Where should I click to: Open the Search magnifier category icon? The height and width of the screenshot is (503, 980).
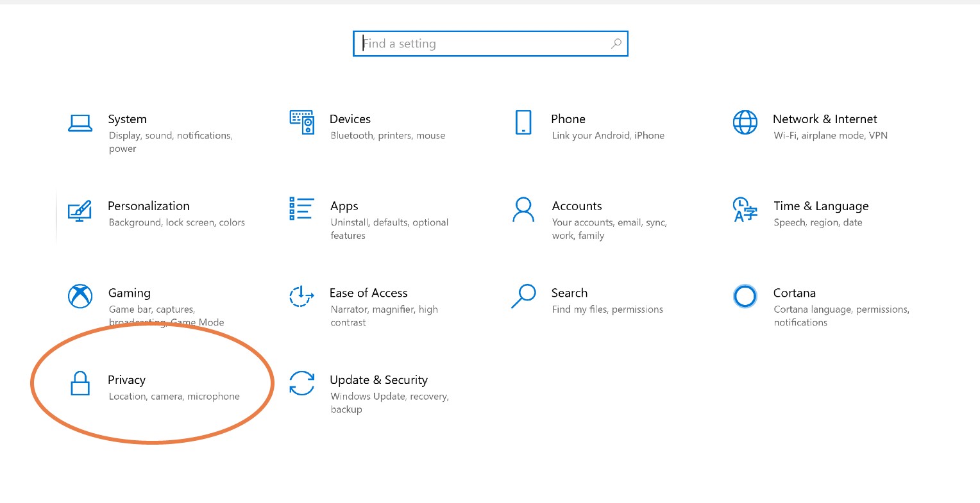click(523, 296)
